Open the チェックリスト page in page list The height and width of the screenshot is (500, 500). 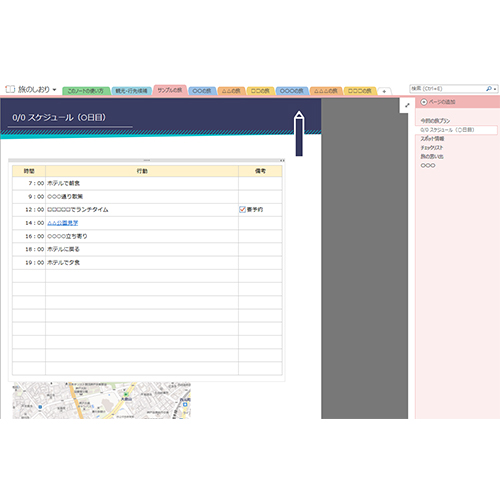point(432,148)
